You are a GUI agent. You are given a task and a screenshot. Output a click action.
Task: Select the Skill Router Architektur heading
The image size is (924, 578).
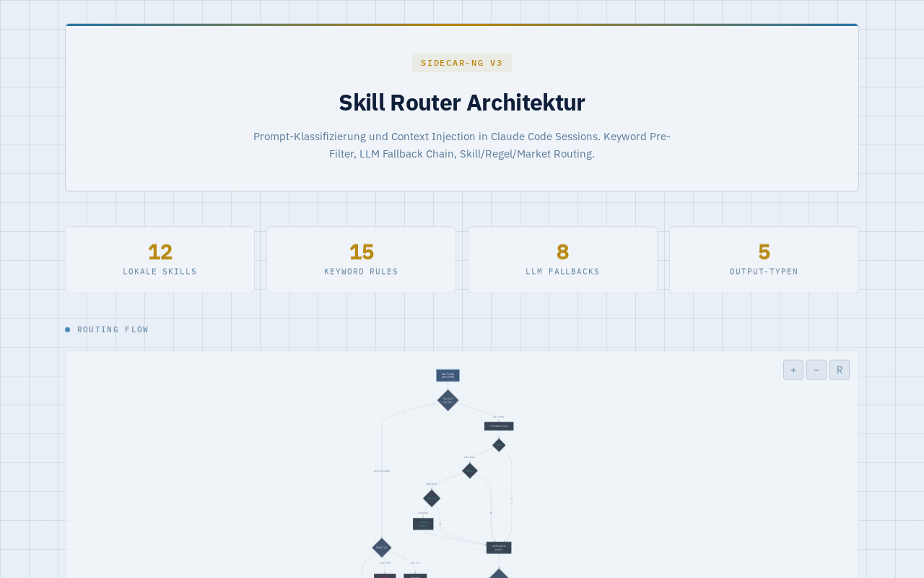pos(462,103)
